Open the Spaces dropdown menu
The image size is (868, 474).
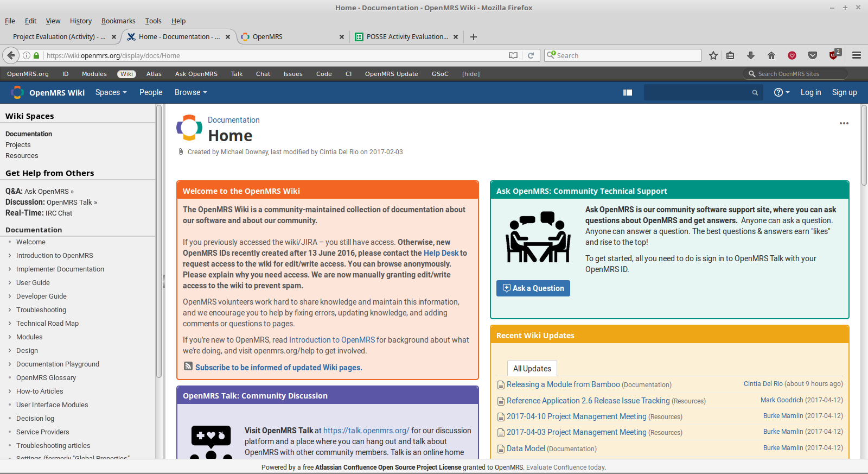[x=111, y=92]
